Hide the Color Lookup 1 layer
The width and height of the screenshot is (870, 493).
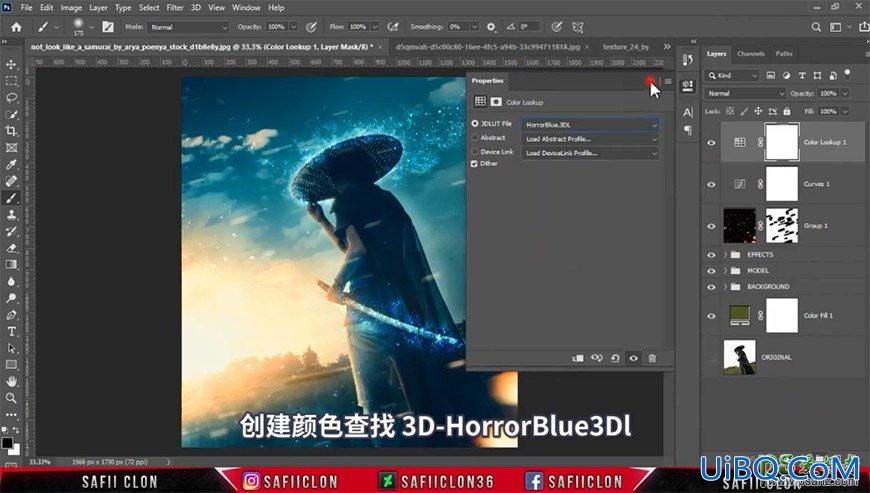[711, 143]
